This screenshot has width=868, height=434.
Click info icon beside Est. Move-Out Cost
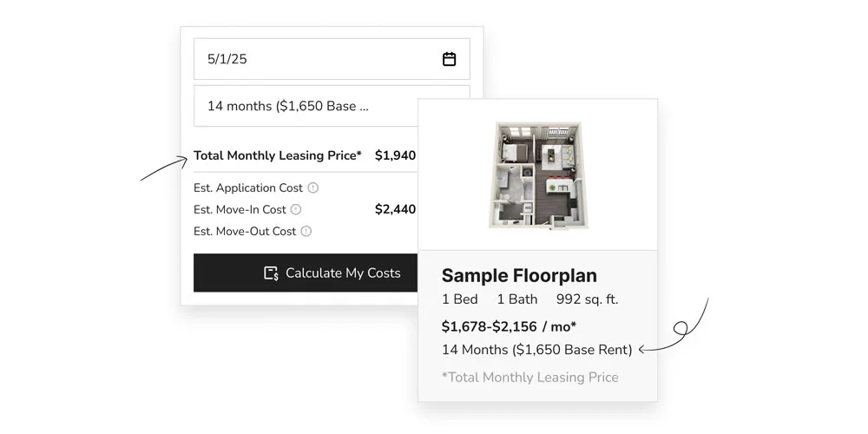pos(306,232)
